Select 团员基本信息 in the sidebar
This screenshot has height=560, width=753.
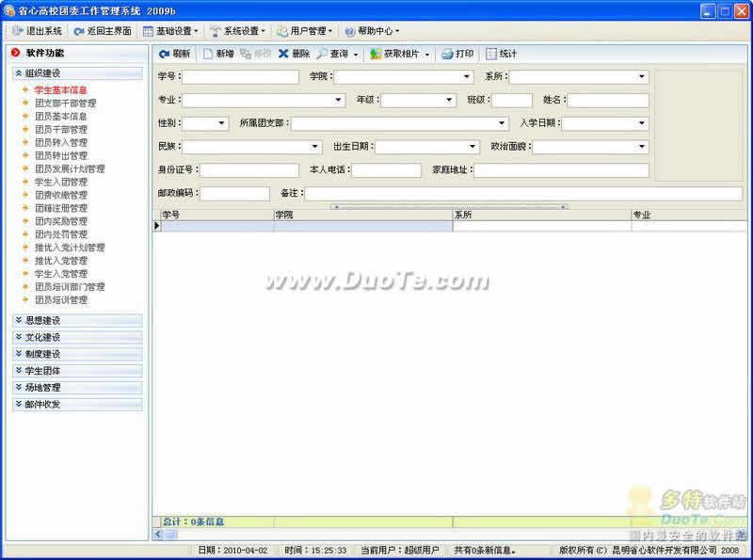[60, 117]
